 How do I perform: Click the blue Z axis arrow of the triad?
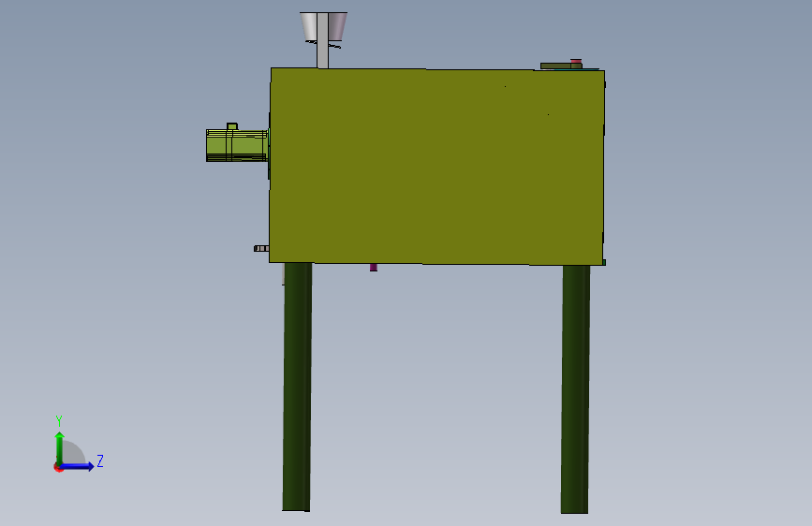click(78, 466)
